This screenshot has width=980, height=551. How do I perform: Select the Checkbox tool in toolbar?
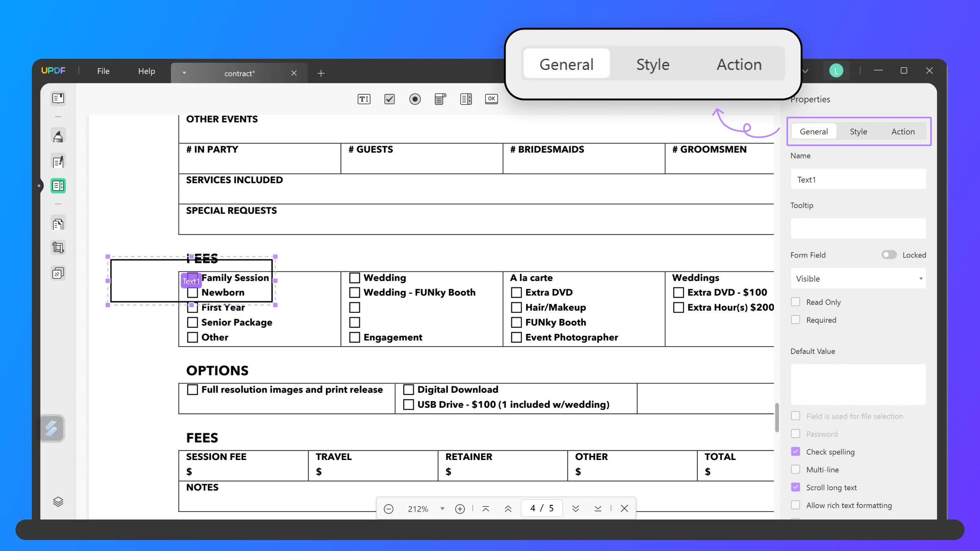(390, 99)
